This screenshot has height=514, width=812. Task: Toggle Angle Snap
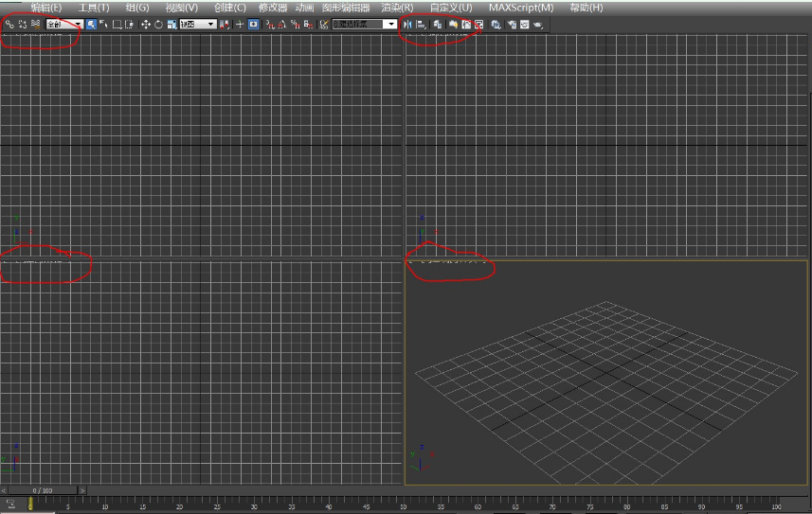click(282, 25)
